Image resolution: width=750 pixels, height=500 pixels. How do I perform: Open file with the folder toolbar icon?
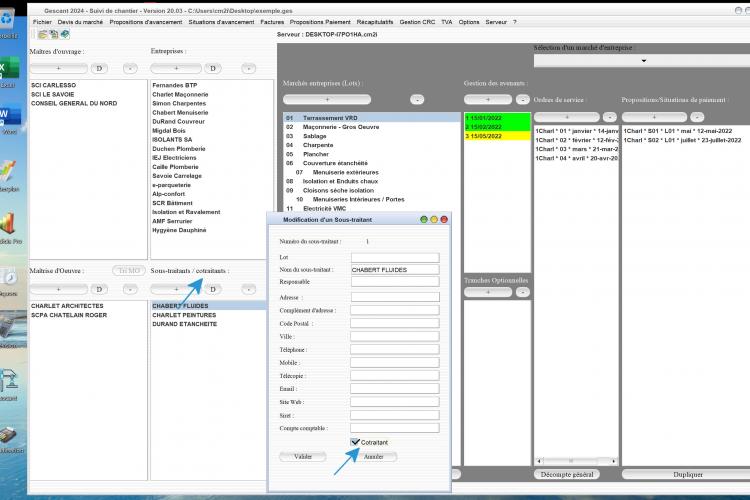(43, 34)
